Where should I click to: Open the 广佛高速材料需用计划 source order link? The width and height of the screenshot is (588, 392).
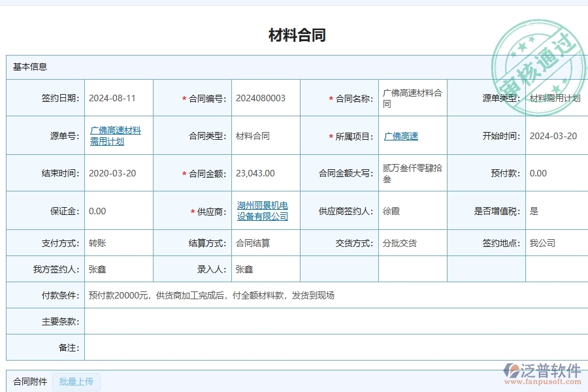pyautogui.click(x=116, y=135)
